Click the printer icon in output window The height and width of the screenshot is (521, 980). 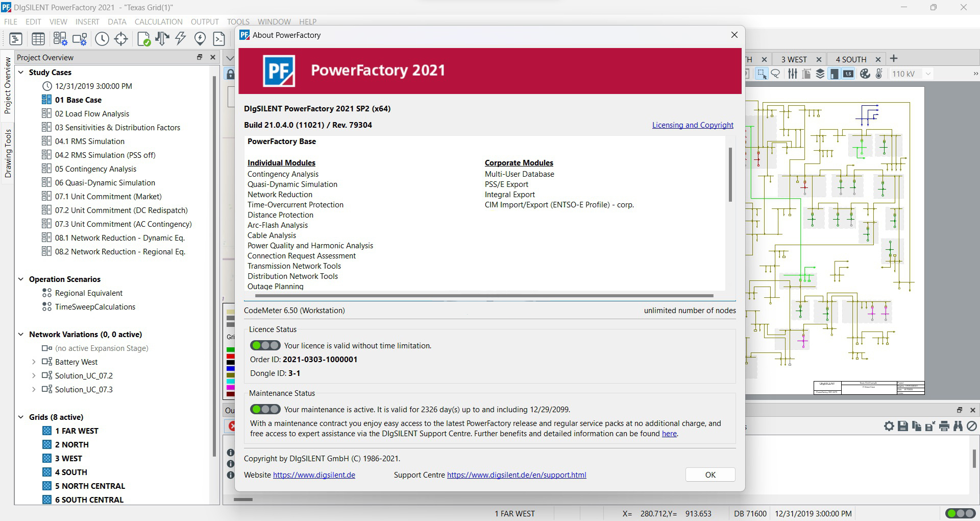944,426
